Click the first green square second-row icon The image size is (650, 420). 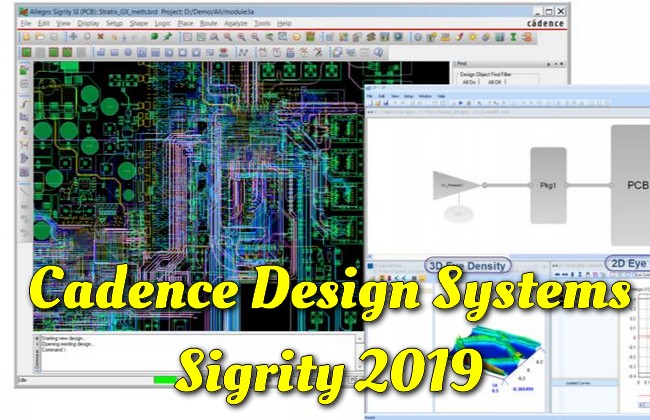[27, 52]
